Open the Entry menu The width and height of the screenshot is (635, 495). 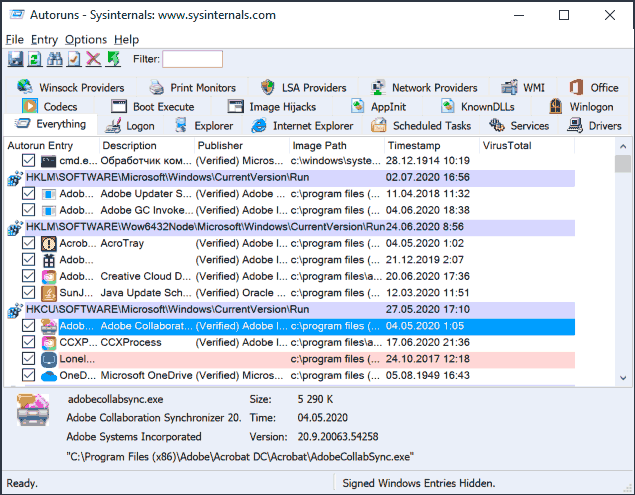point(45,39)
